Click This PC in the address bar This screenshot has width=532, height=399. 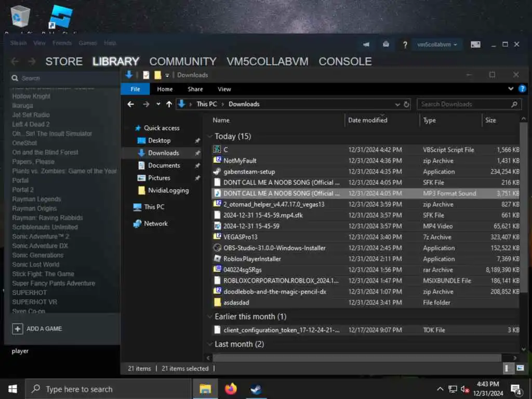pos(207,104)
